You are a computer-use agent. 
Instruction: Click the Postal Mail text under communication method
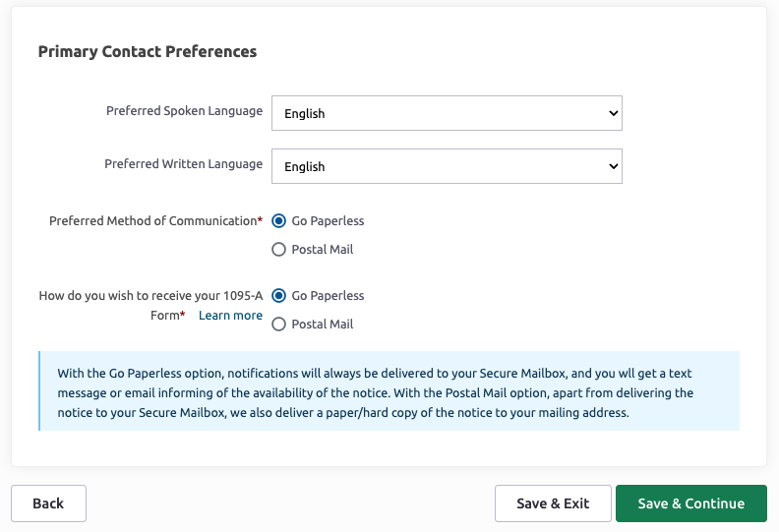click(x=323, y=250)
